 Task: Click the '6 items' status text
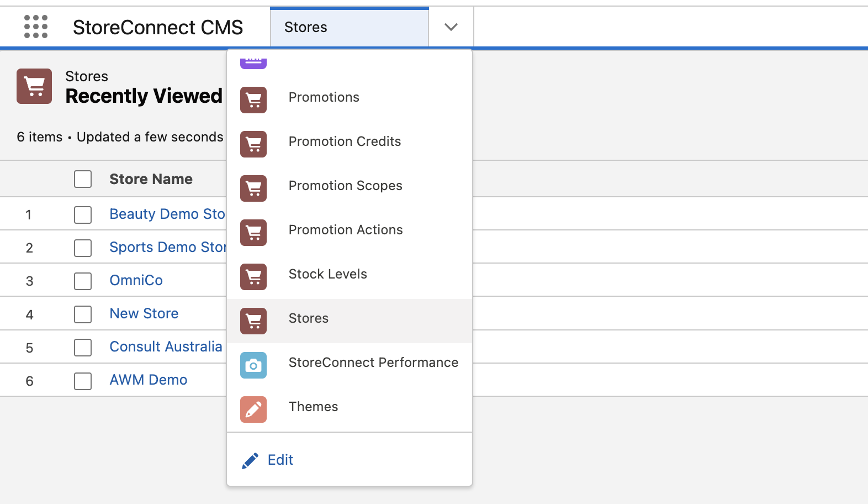pos(39,137)
